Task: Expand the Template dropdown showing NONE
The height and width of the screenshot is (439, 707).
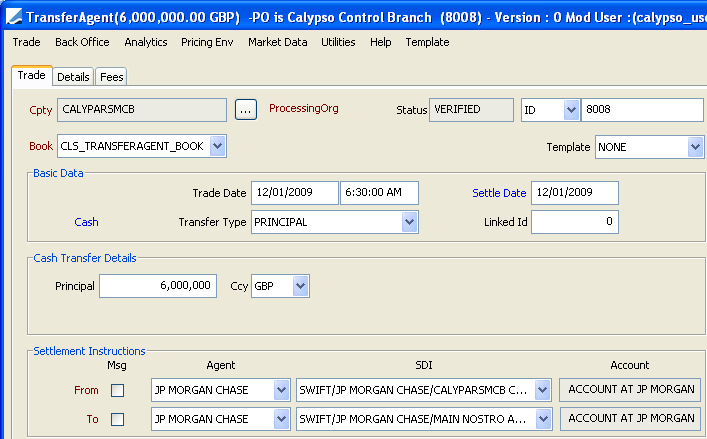Action: [x=695, y=147]
